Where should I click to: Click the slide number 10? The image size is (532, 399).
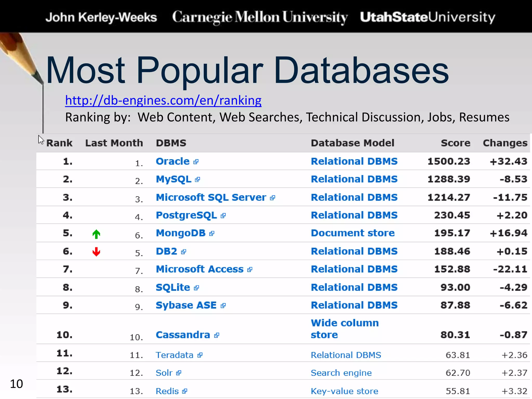pyautogui.click(x=16, y=384)
